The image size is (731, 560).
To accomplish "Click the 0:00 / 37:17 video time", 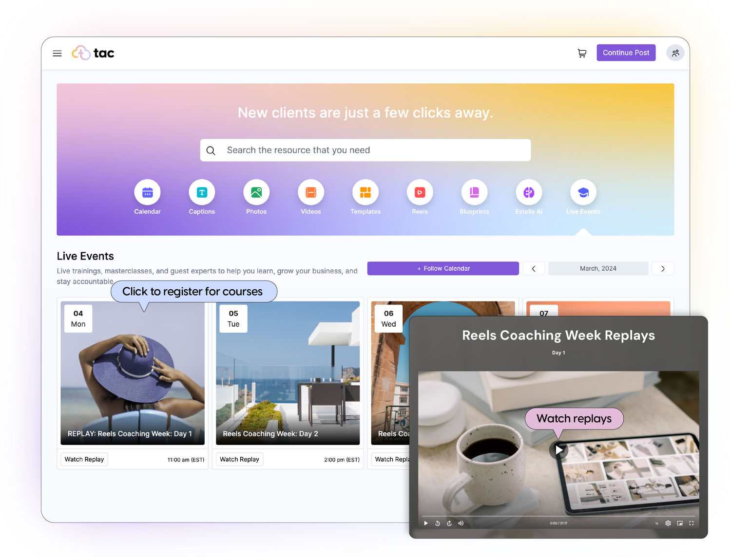I will click(x=558, y=523).
